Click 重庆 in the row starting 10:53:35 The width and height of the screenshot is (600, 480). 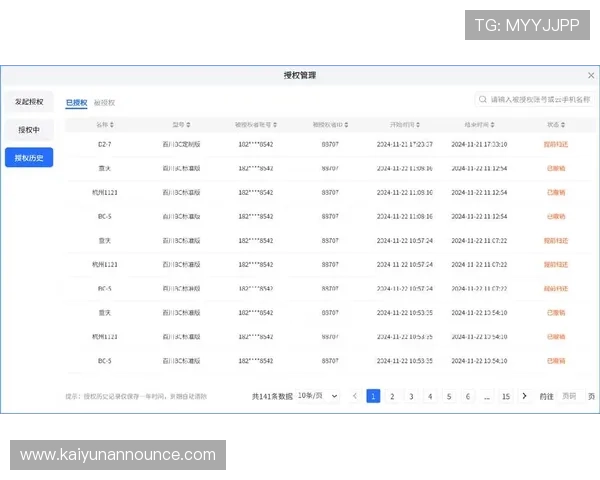click(104, 313)
